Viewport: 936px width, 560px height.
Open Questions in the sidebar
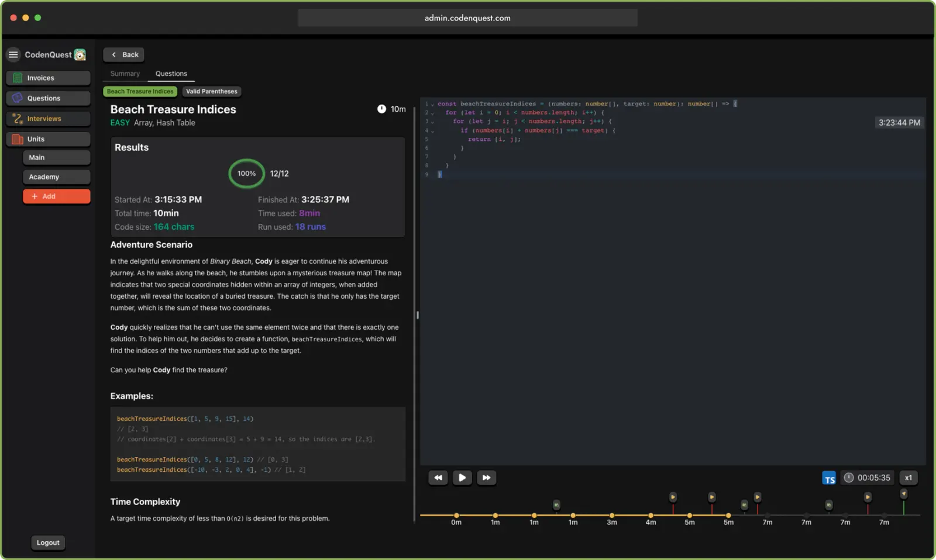pyautogui.click(x=49, y=98)
